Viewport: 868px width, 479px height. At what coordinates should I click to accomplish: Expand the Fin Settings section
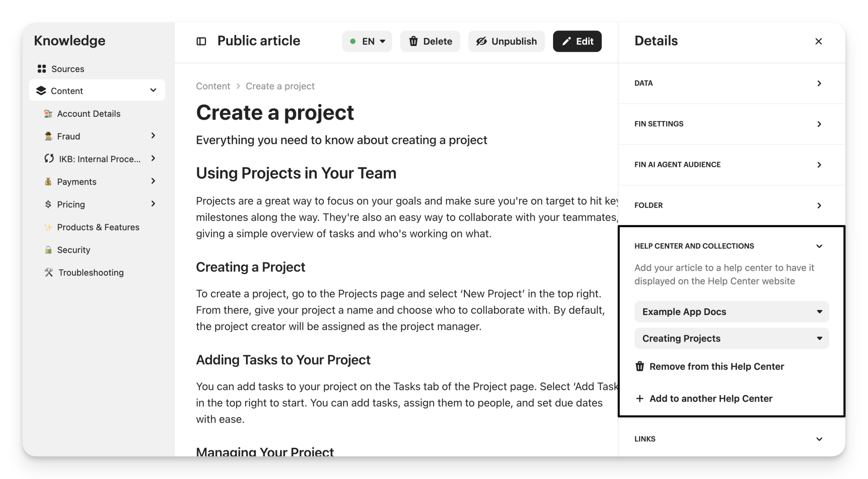click(819, 124)
